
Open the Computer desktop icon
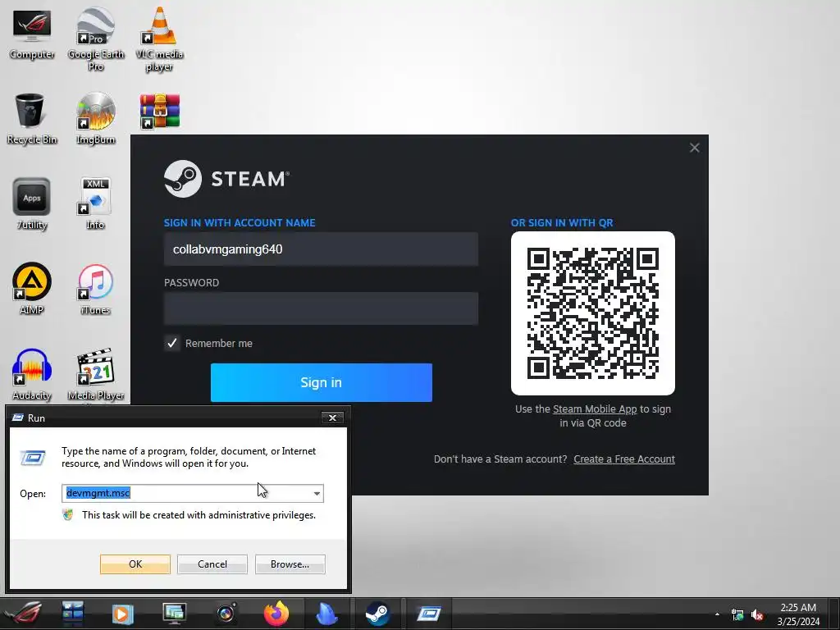pos(32,34)
